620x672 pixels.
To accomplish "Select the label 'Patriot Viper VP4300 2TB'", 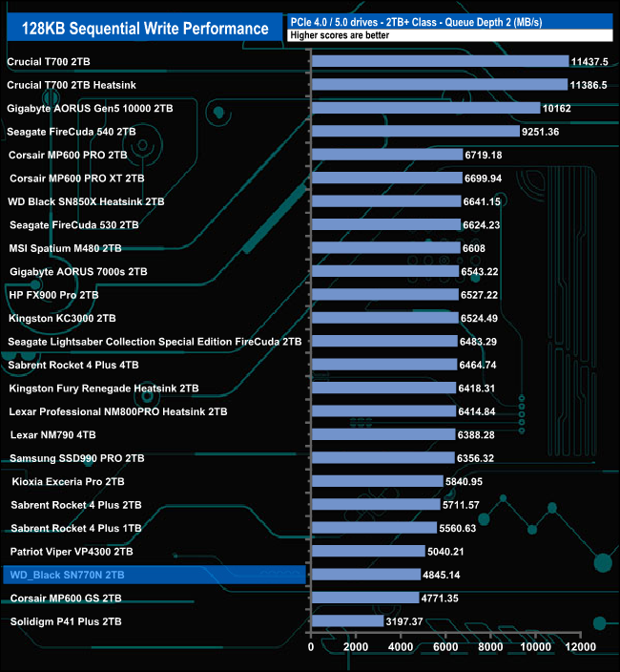I will [x=72, y=552].
